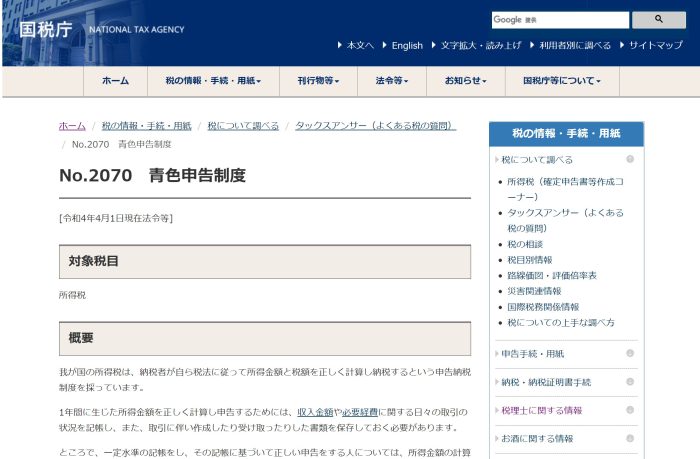Follow the 必要経費 link in text

click(360, 412)
